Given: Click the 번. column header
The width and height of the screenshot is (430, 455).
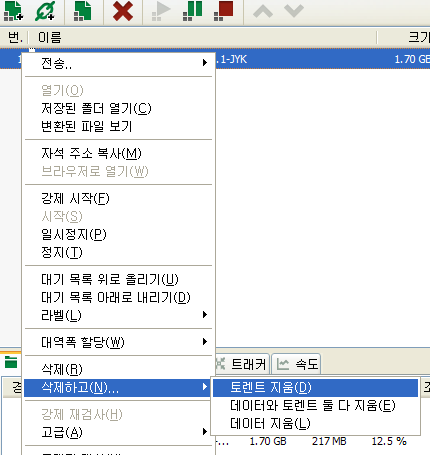Looking at the screenshot, I should click(15, 37).
